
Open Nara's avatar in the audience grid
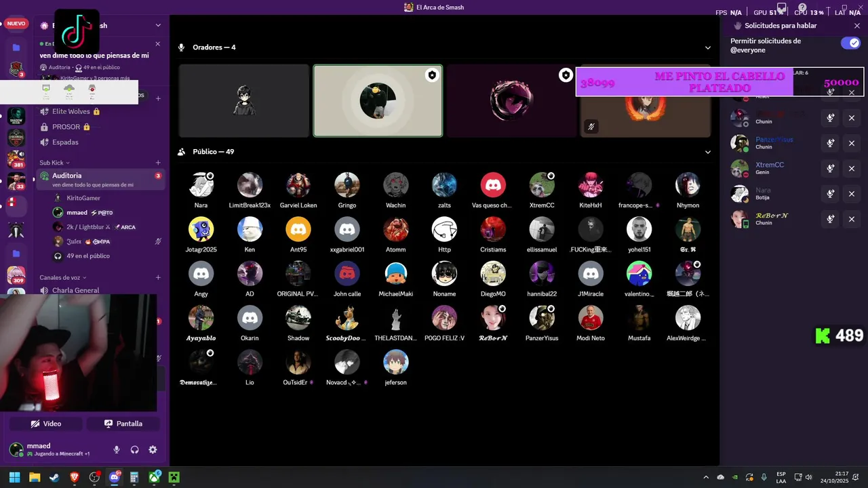coord(201,185)
